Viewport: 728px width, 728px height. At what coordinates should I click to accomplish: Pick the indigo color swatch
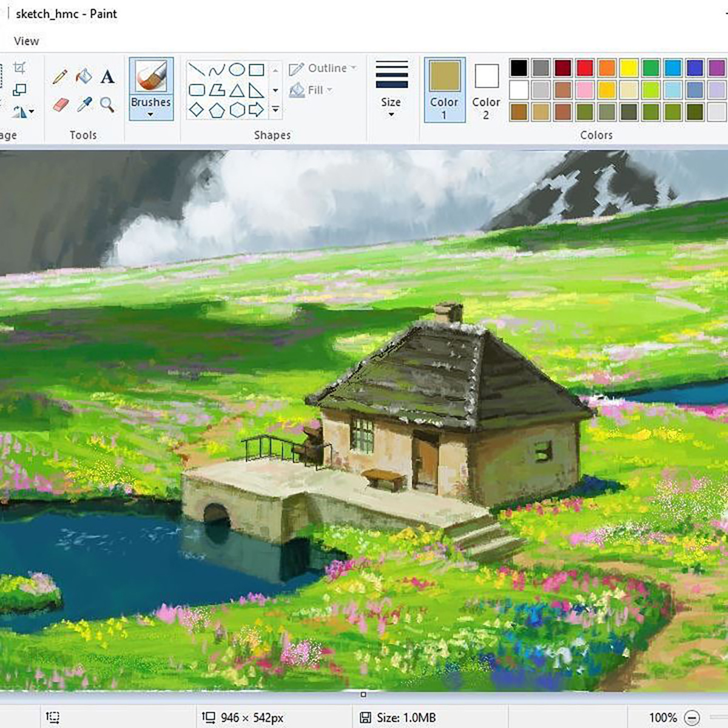[x=695, y=67]
